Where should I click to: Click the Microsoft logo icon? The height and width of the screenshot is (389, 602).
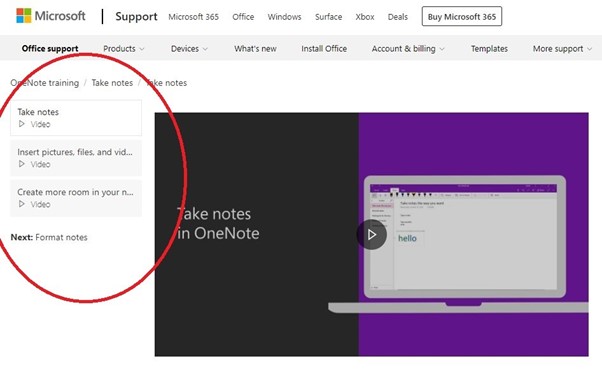(24, 16)
